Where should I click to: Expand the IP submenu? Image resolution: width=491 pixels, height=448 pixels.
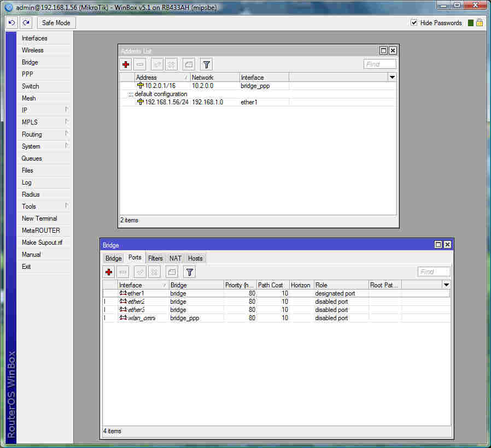tap(43, 110)
